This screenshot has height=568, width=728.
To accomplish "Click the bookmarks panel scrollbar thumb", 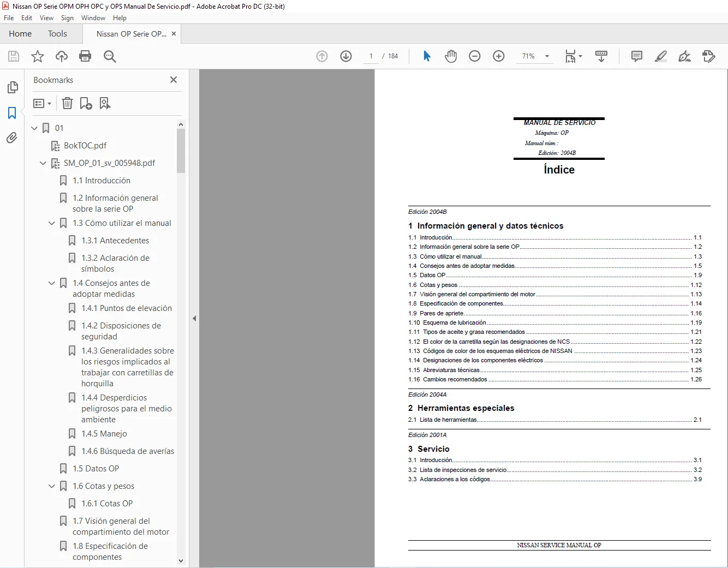I will click(181, 151).
